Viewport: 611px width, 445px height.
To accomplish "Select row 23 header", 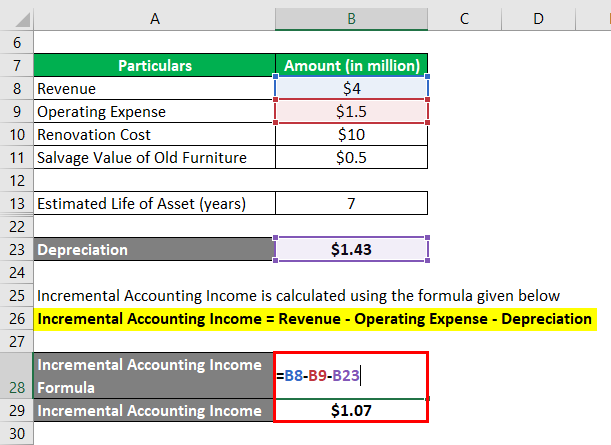I will [x=17, y=249].
